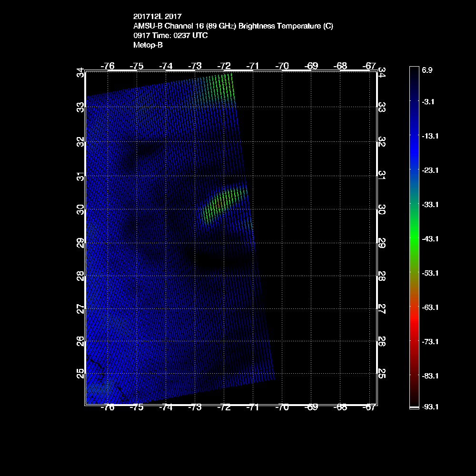The height and width of the screenshot is (476, 476).
Task: Click the -13.1 colorbar label
Action: pyautogui.click(x=430, y=136)
